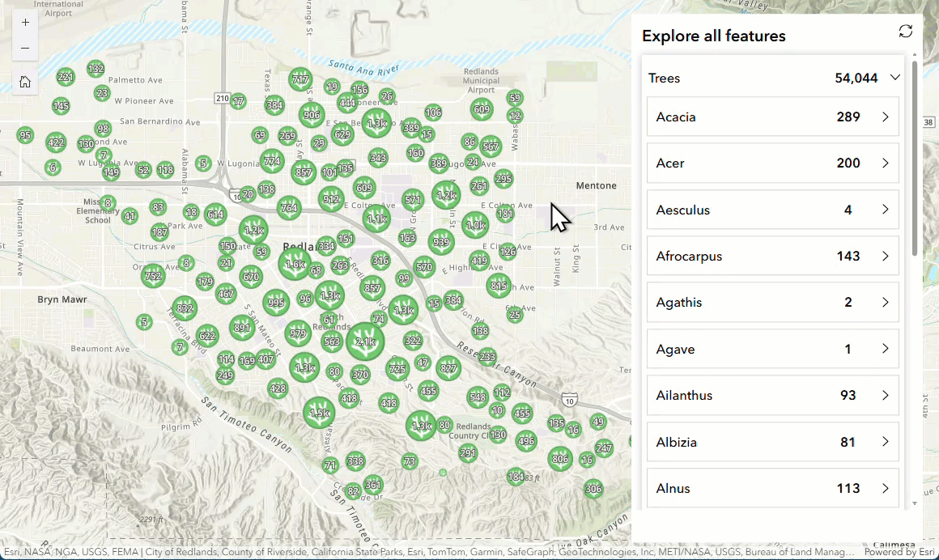The height and width of the screenshot is (560, 939).
Task: Select the Acer genus label
Action: point(670,163)
